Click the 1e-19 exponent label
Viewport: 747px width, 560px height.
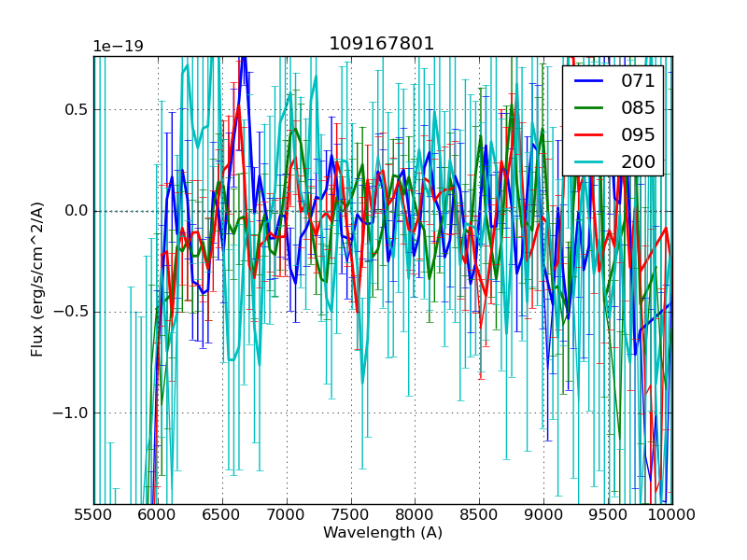coord(118,47)
